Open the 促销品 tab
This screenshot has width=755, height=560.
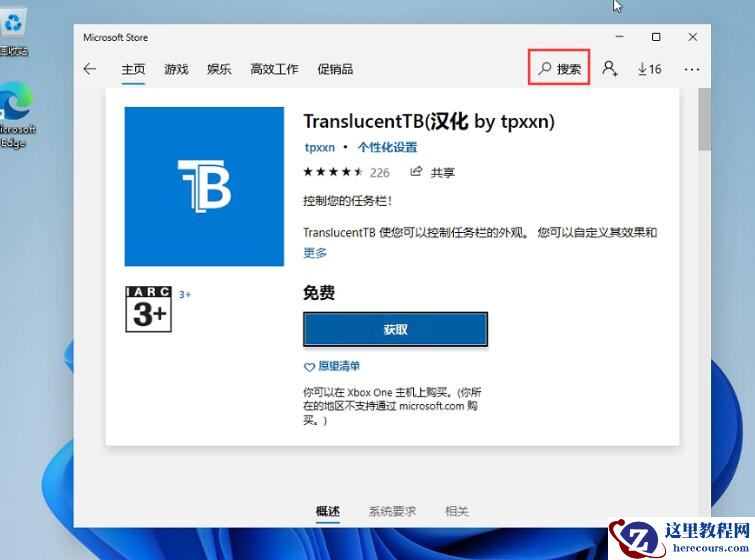tap(335, 69)
